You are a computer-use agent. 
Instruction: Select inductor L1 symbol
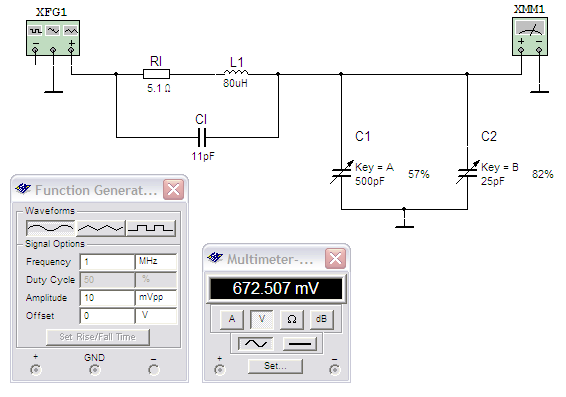236,73
